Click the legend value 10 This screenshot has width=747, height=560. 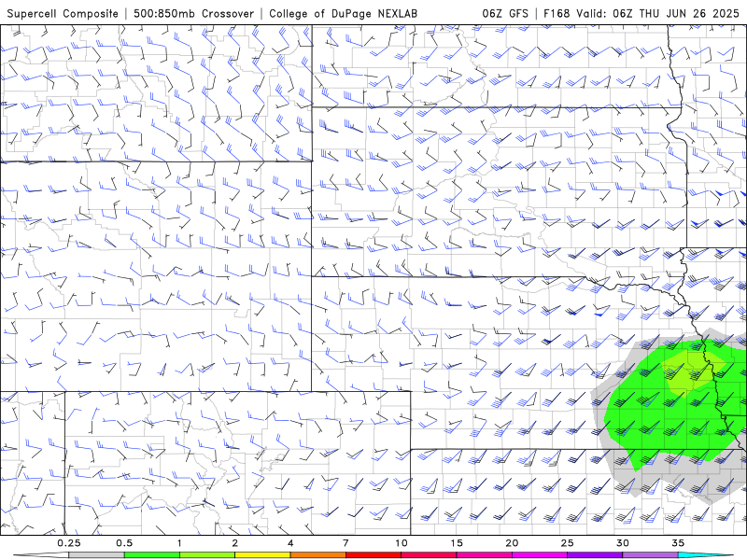pyautogui.click(x=402, y=543)
